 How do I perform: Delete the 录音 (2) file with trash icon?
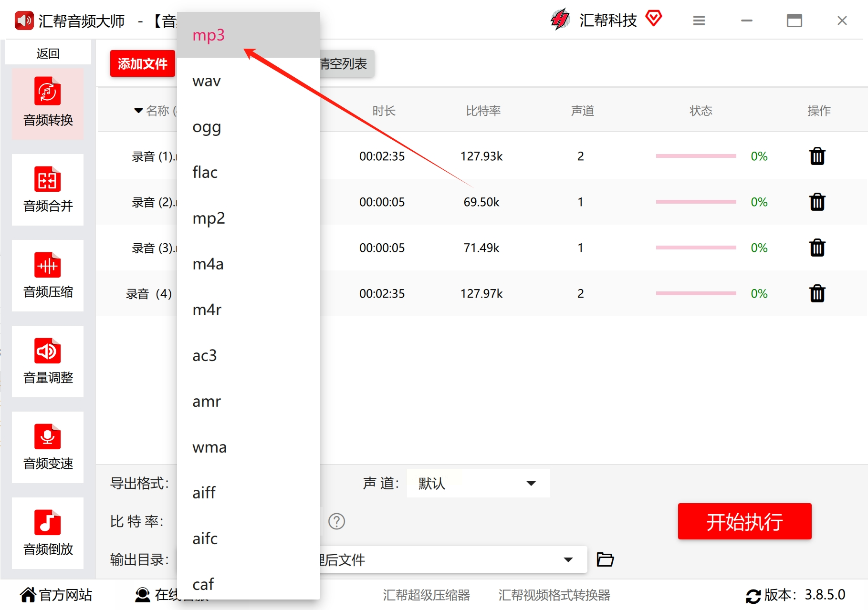point(817,202)
